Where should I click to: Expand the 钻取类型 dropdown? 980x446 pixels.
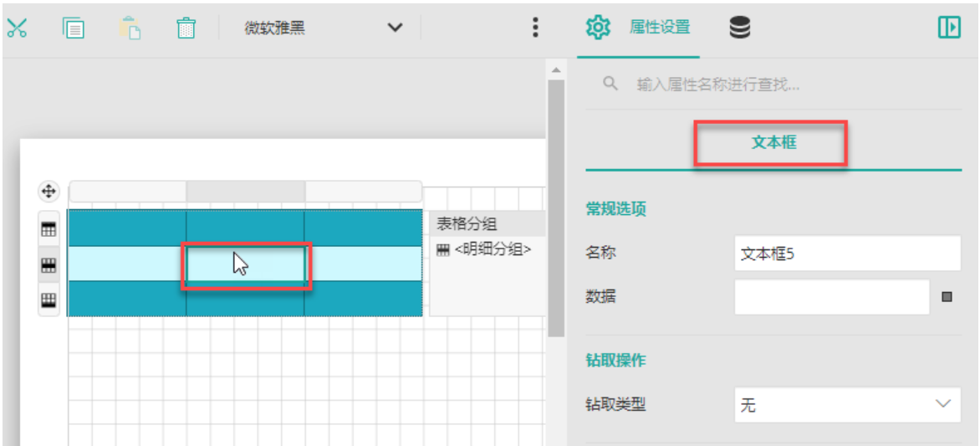pyautogui.click(x=848, y=405)
